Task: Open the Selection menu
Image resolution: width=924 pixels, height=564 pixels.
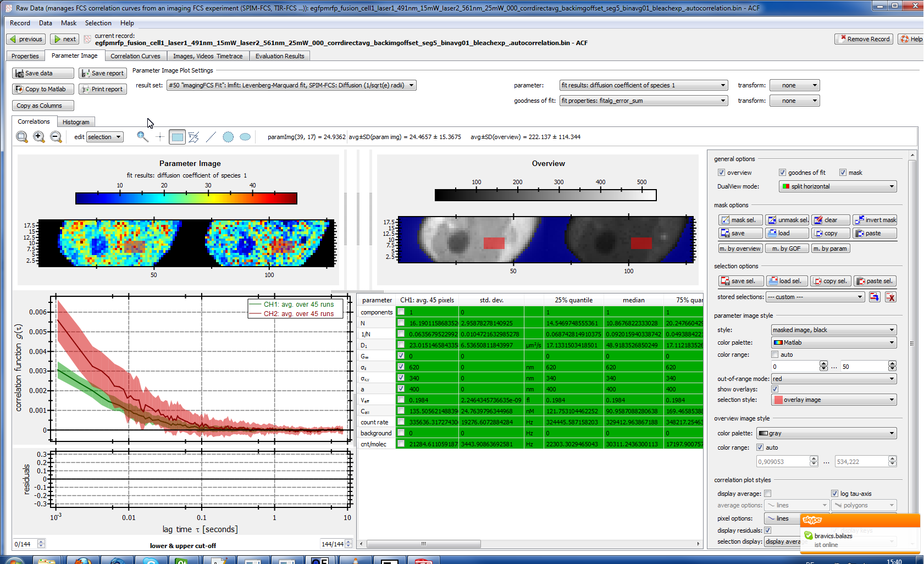Action: point(98,23)
